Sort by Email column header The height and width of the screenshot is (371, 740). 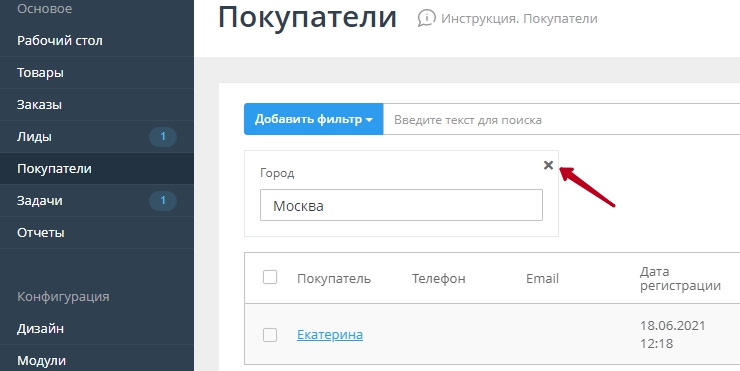click(542, 278)
